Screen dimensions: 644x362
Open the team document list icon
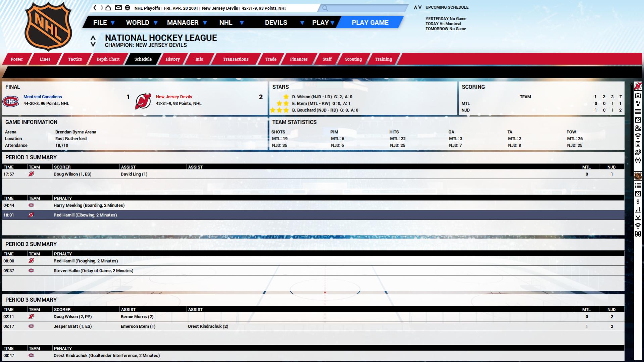tap(638, 144)
